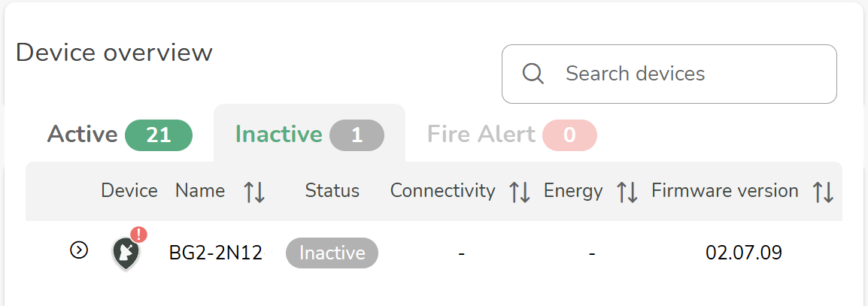The image size is (868, 306).
Task: Sort by Name using arrows icon
Action: (x=254, y=192)
